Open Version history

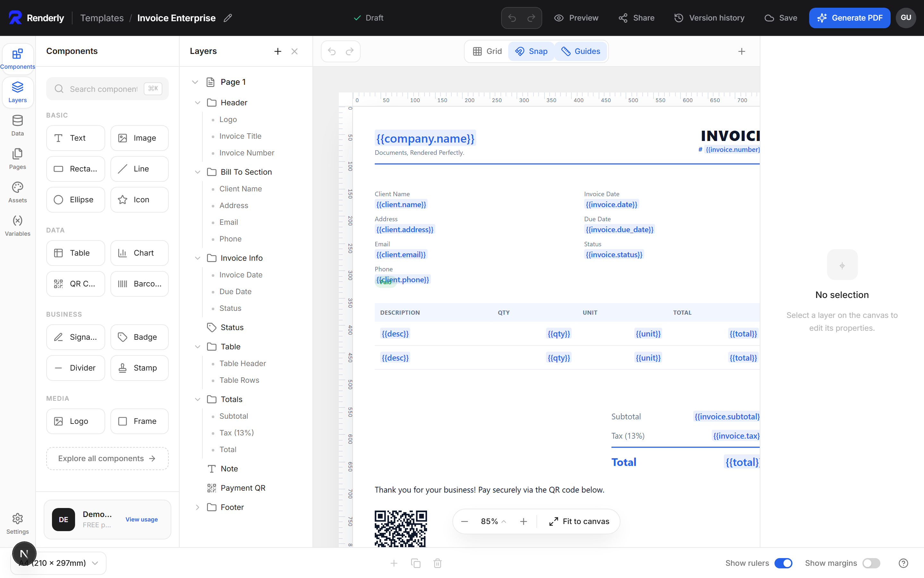pos(709,18)
